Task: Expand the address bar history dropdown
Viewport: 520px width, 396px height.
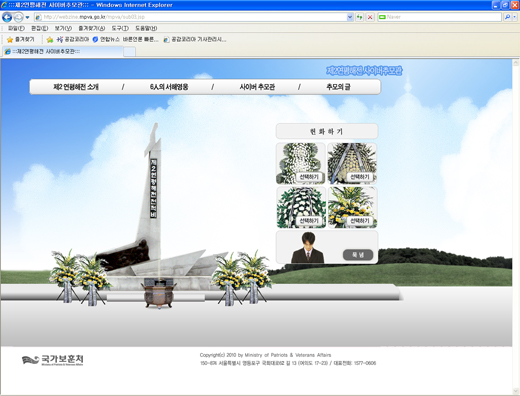Action: coord(350,17)
